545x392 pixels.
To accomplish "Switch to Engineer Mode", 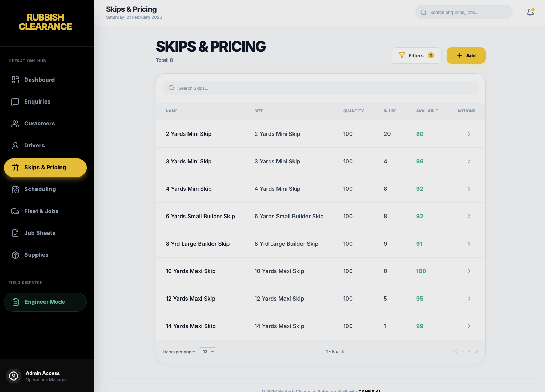I will [45, 302].
